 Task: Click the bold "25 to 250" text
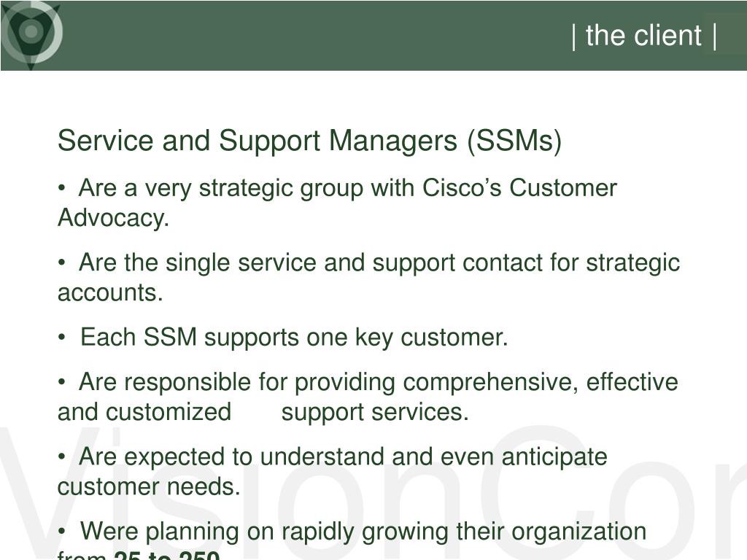pos(166,555)
